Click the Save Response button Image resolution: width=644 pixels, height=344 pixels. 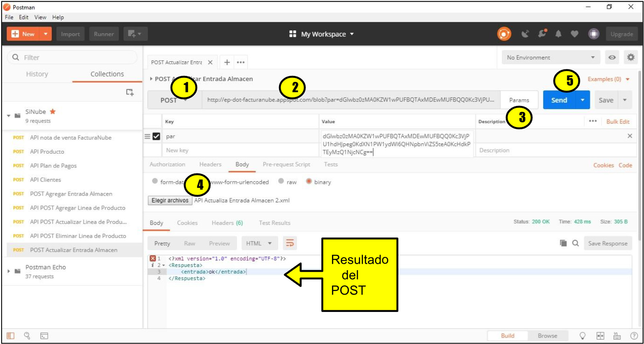click(607, 243)
